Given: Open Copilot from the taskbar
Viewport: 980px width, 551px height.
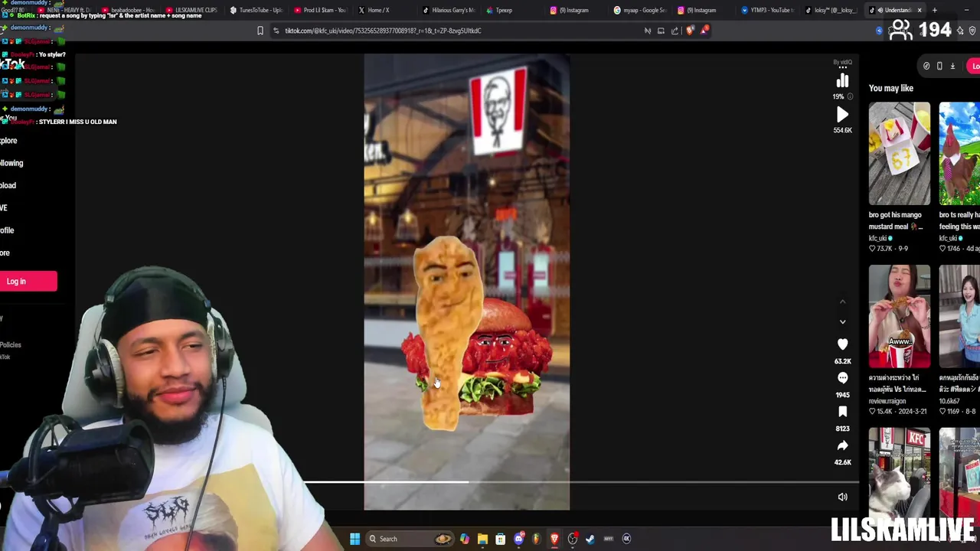Looking at the screenshot, I should (465, 539).
